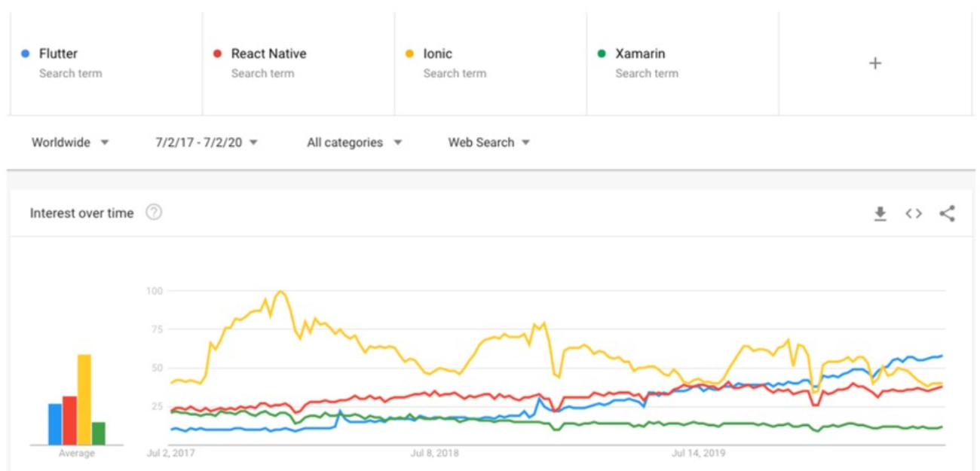Click the yellow Ionic term dot

pos(409,54)
